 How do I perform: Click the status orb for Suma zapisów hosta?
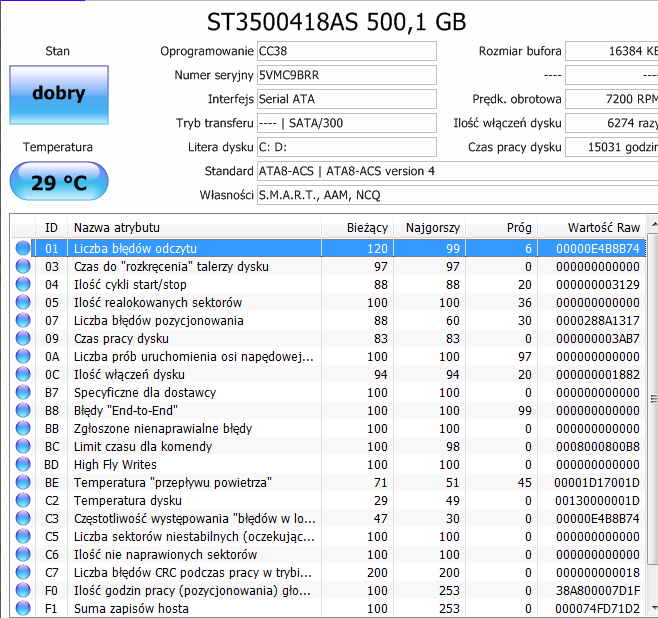tap(23, 608)
